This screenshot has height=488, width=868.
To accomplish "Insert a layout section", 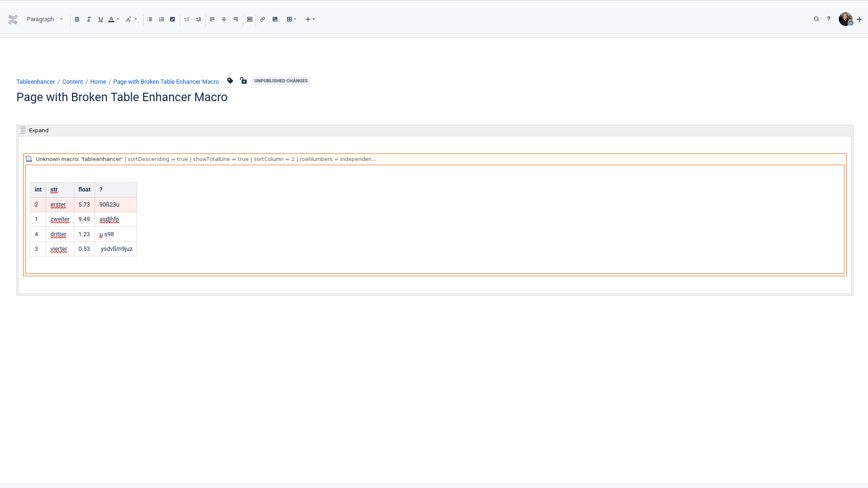I will click(249, 19).
